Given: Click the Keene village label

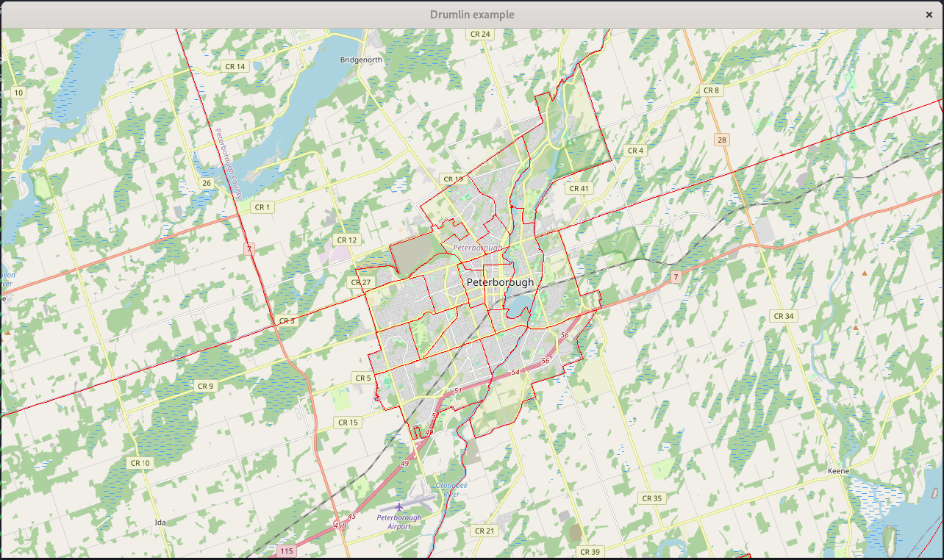Looking at the screenshot, I should (838, 470).
